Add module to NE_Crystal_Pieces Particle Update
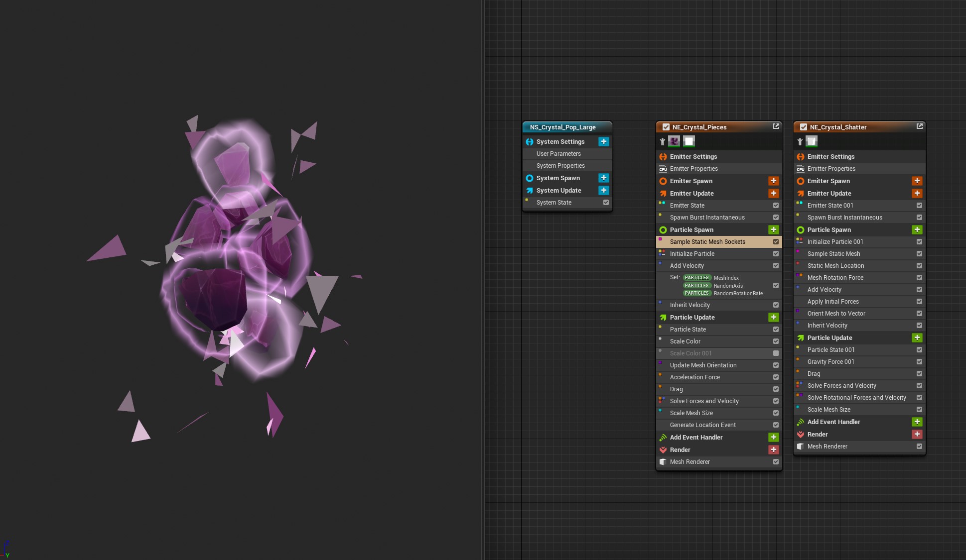966x560 pixels. pyautogui.click(x=773, y=317)
